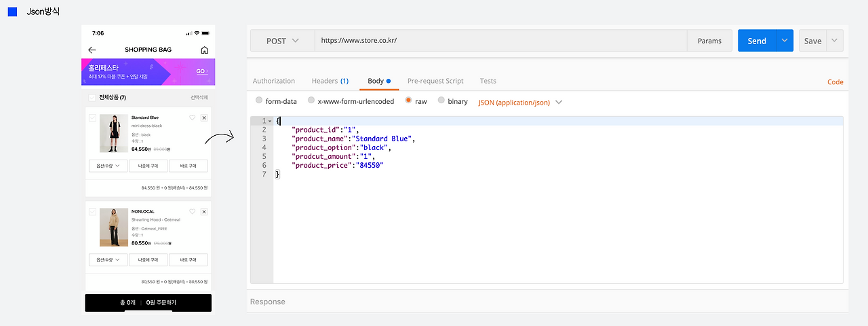Remove Standard Blue item with X icon

point(204,117)
